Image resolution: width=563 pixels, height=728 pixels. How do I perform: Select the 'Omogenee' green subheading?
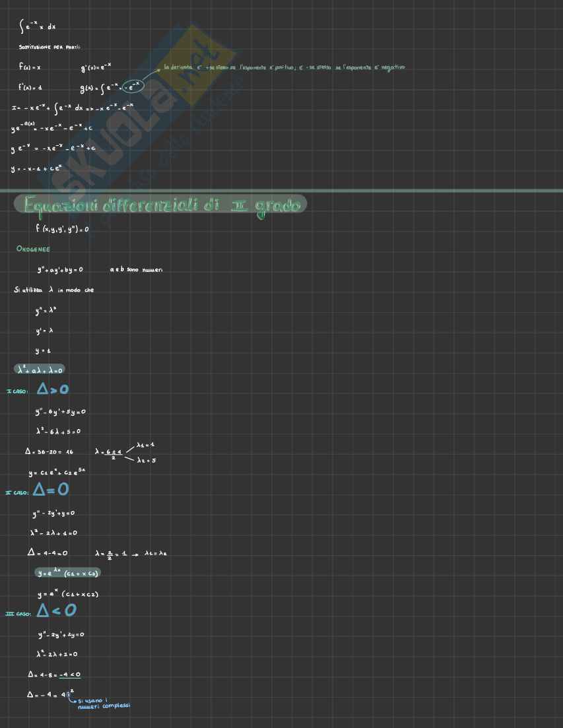[33, 249]
